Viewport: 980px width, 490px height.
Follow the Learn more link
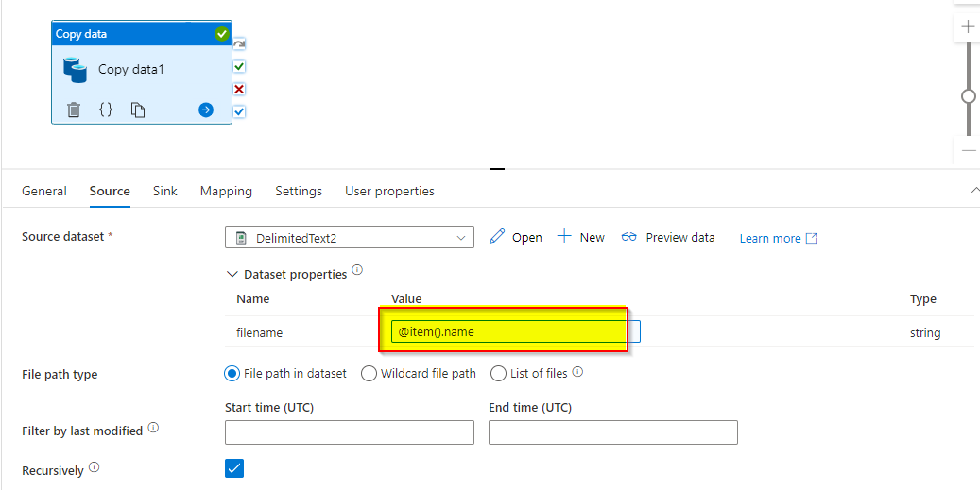pos(778,239)
